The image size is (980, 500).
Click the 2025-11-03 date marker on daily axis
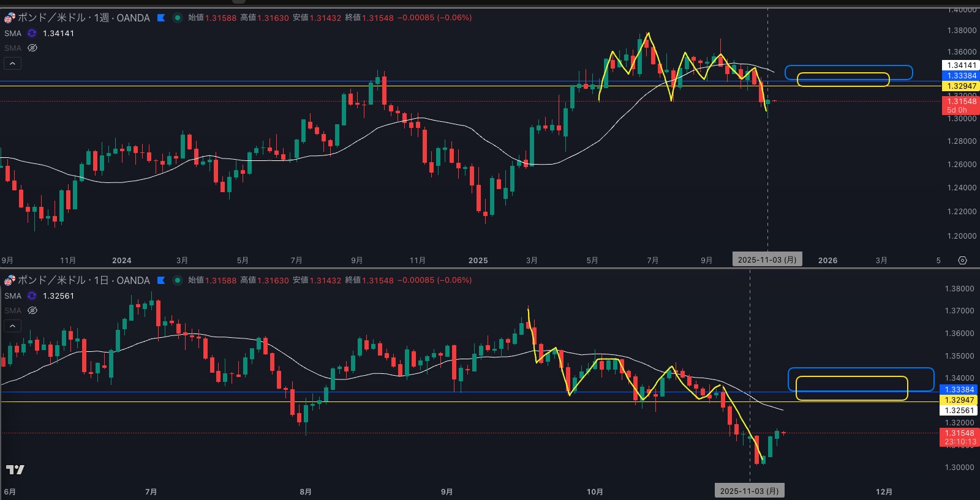click(x=749, y=491)
